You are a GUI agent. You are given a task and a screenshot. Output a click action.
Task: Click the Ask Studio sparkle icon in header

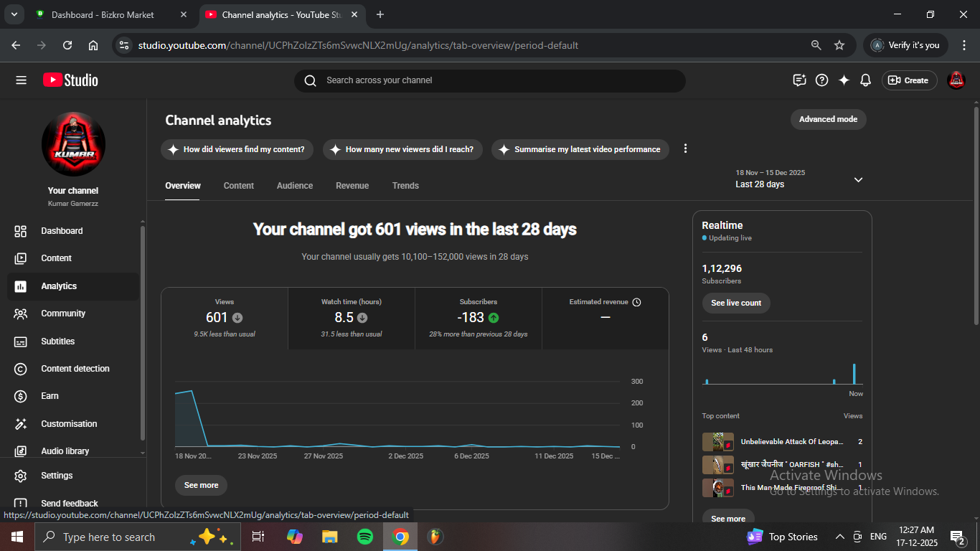point(844,80)
